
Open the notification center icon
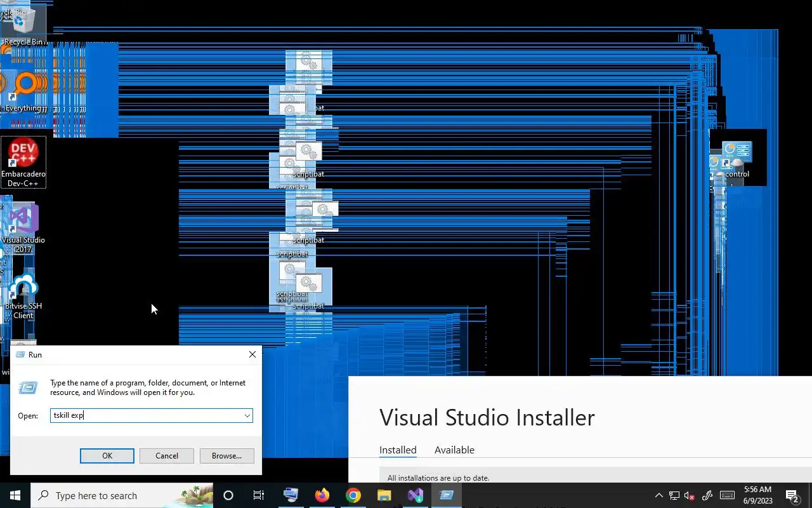792,495
